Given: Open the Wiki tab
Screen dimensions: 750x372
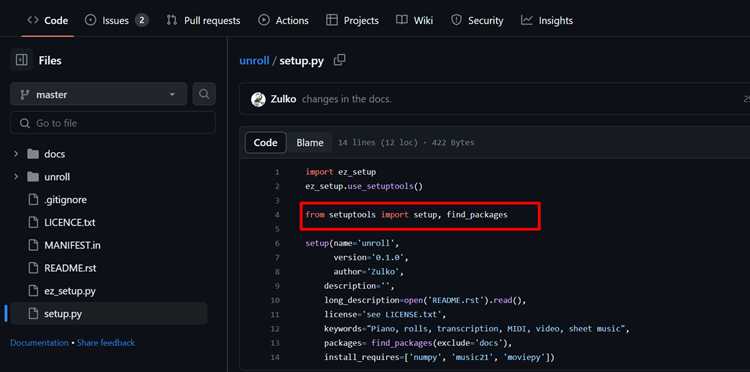Looking at the screenshot, I should (x=415, y=21).
